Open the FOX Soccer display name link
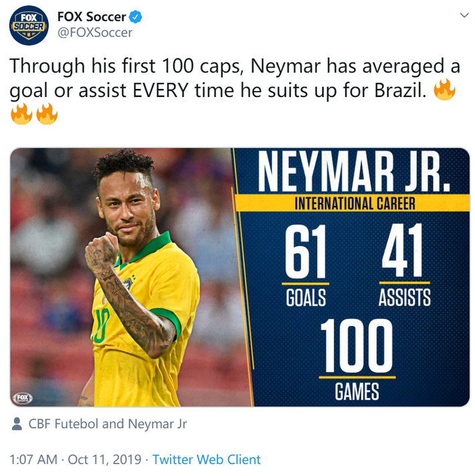Image resolution: width=475 pixels, height=476 pixels. pyautogui.click(x=92, y=16)
